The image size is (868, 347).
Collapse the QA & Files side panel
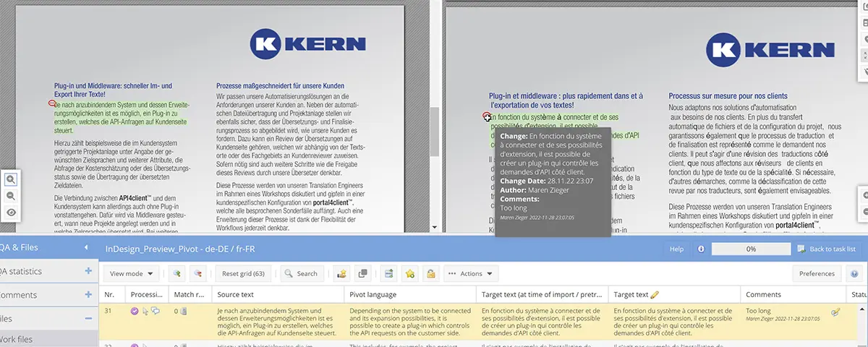[88, 248]
